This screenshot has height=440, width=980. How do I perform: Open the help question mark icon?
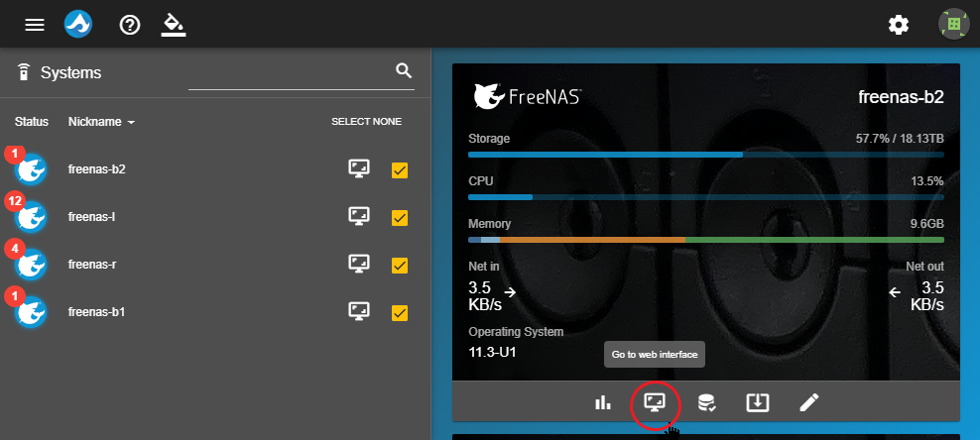130,25
